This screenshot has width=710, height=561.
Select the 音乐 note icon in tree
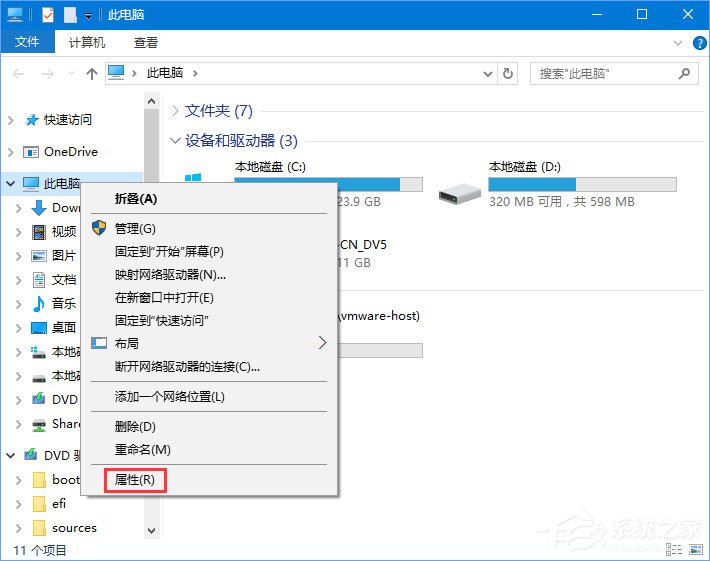point(39,303)
